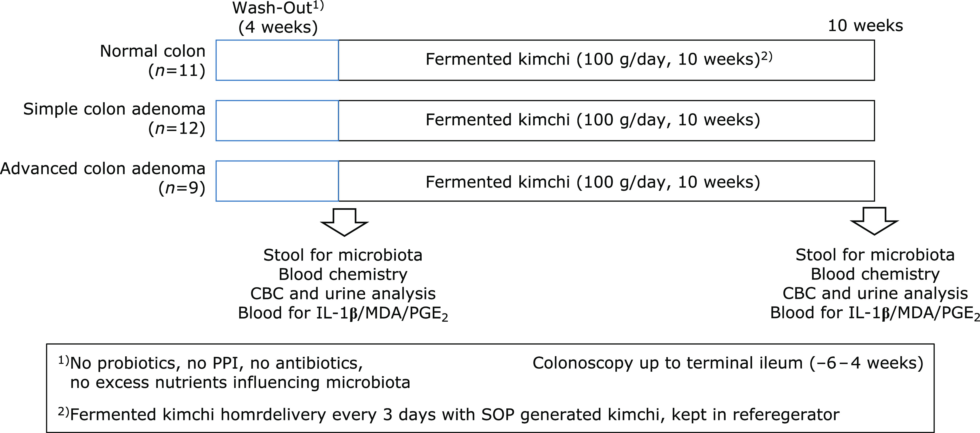Viewport: 980px width, 433px height.
Task: Select the wash-out box for Simple colon adenoma
Action: pyautogui.click(x=277, y=121)
